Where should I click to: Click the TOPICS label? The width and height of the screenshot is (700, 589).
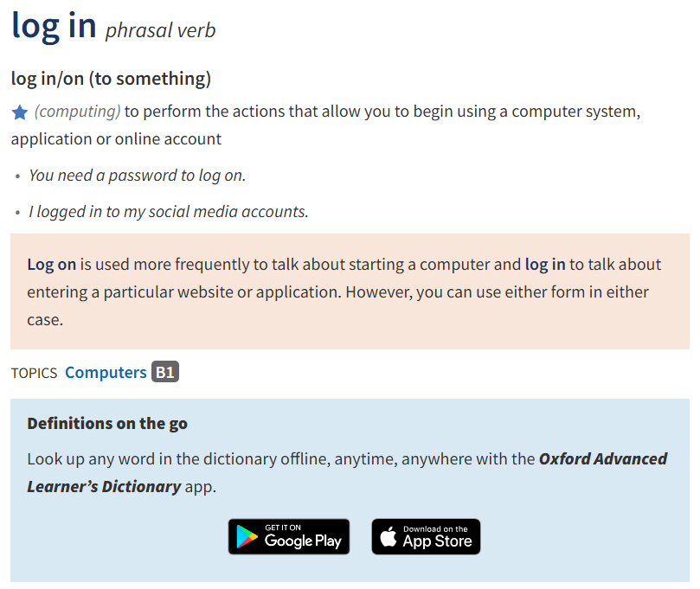(35, 373)
